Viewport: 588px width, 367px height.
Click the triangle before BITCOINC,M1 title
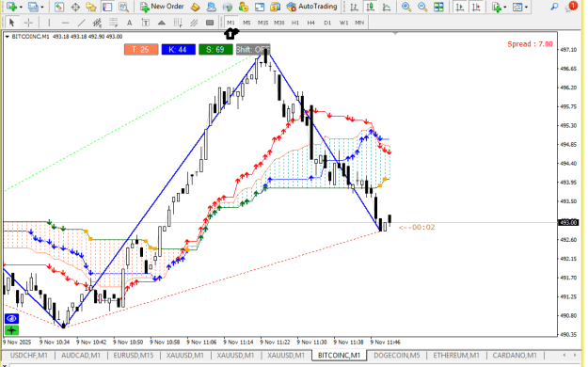pos(8,37)
